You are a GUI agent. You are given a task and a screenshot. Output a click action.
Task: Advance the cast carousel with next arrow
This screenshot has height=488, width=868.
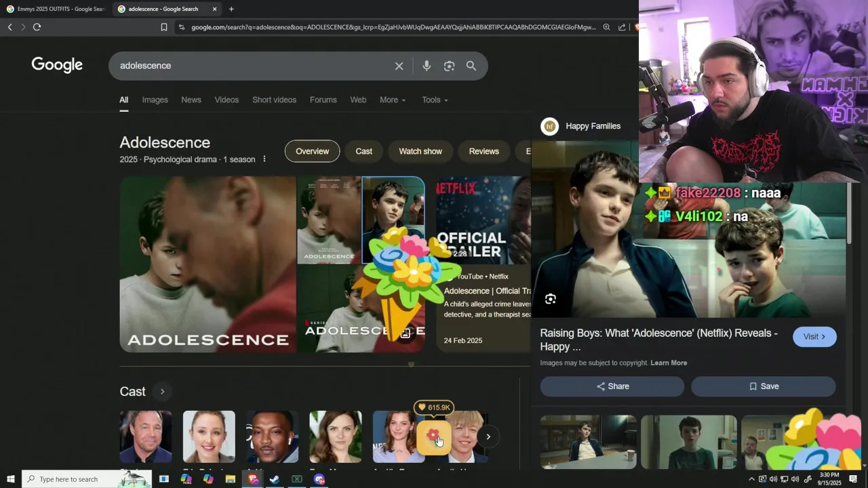click(x=488, y=436)
